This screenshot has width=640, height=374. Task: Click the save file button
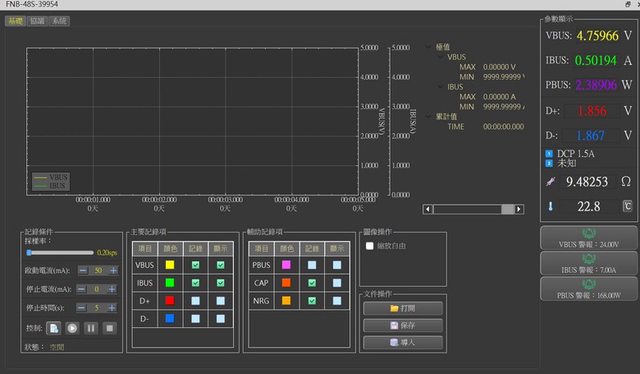point(403,325)
